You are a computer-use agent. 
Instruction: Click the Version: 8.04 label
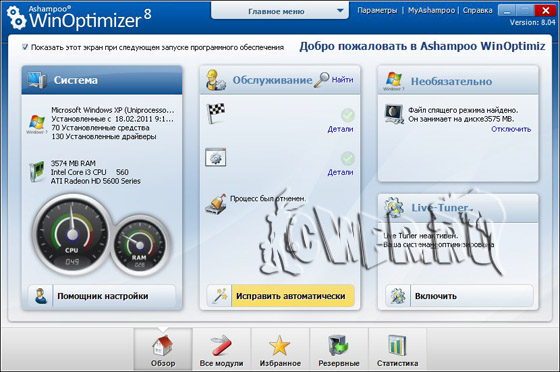532,22
